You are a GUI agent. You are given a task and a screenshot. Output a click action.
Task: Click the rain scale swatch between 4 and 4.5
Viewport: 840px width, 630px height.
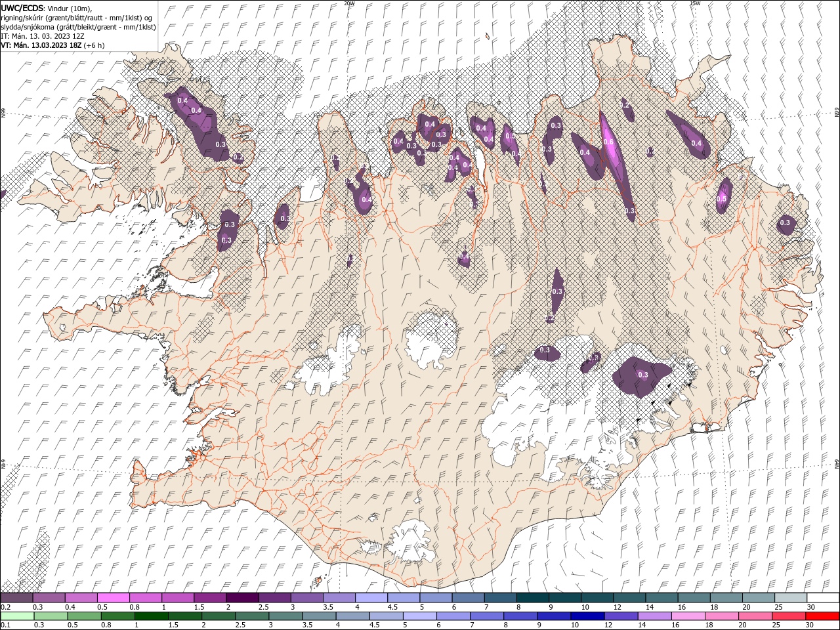353,616
